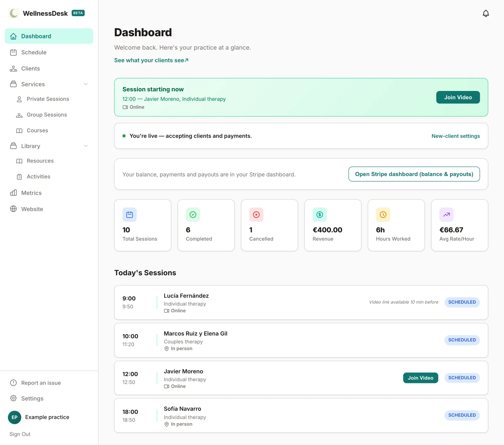Click the Dashboard home icon
The image size is (504, 445).
point(13,36)
